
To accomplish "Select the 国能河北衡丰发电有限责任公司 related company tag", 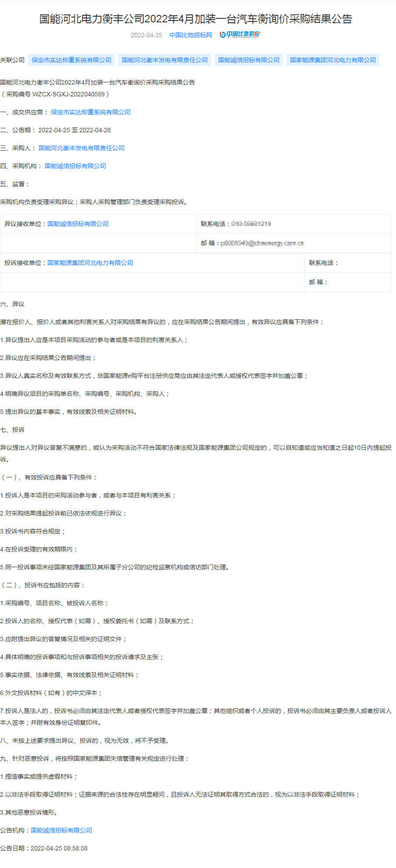I will [x=165, y=60].
